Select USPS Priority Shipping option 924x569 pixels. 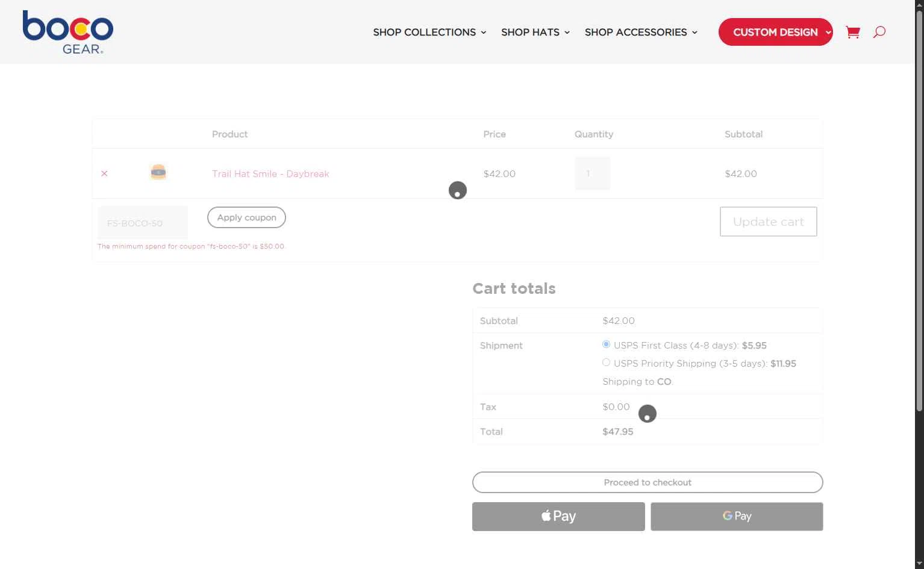pyautogui.click(x=606, y=362)
